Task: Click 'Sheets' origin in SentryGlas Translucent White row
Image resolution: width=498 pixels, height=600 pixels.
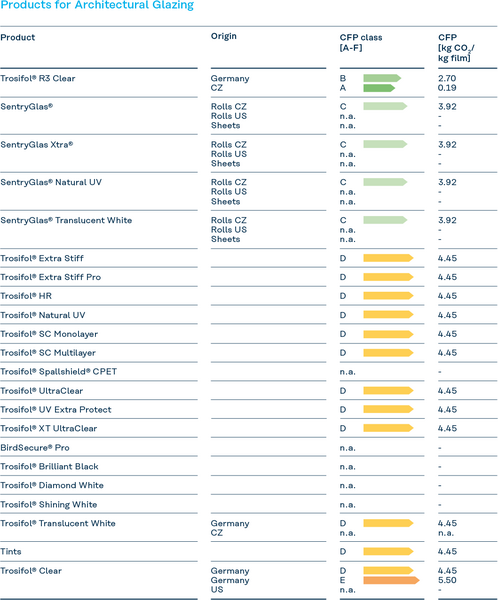Action: pos(225,240)
